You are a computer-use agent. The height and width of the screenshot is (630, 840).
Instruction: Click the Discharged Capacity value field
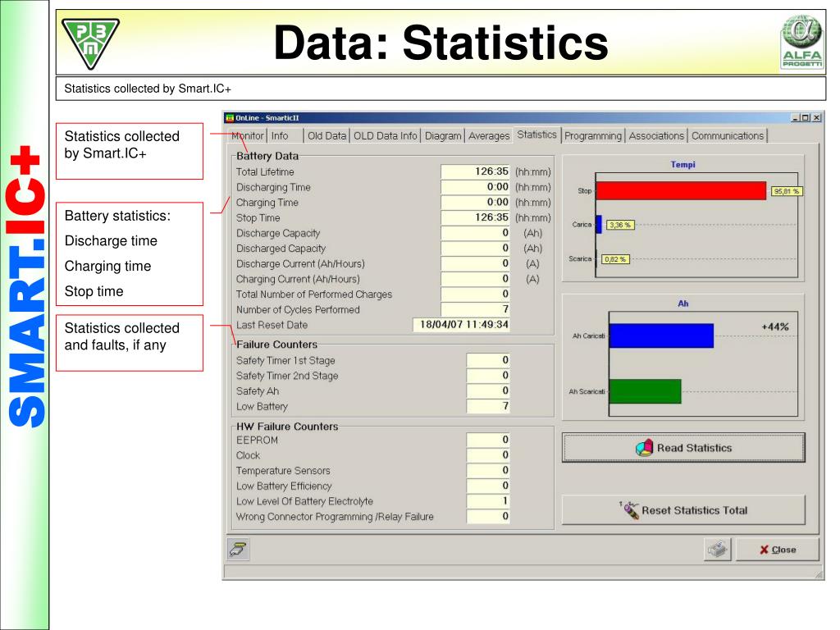point(475,248)
